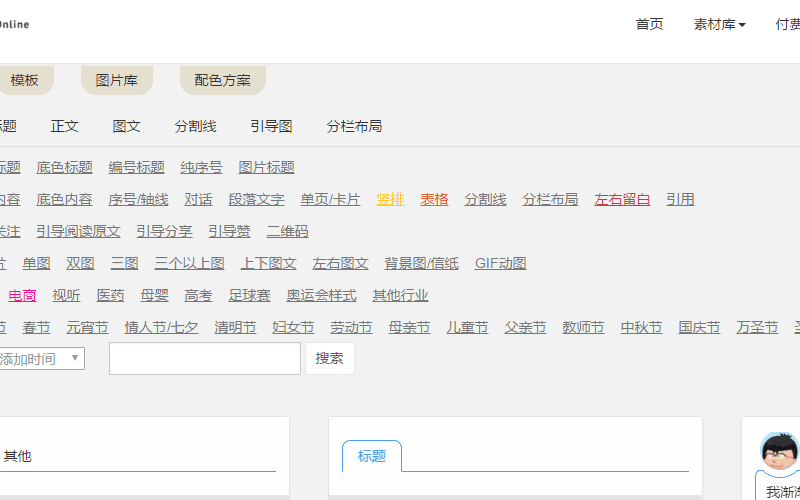Open the 配色方案 tab
The width and height of the screenshot is (800, 500).
223,81
